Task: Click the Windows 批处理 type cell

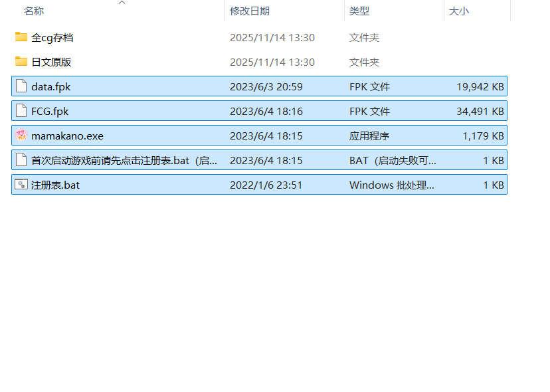Action: (391, 185)
